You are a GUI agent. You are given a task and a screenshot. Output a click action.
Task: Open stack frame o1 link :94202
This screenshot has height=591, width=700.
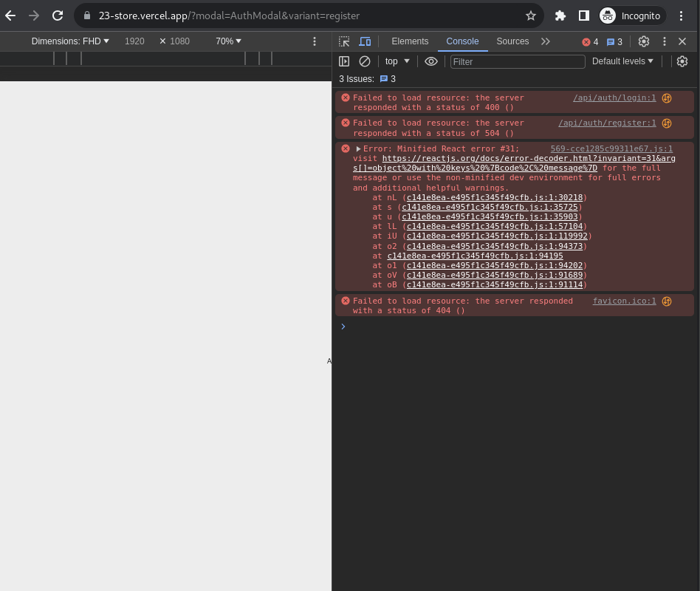pyautogui.click(x=495, y=265)
